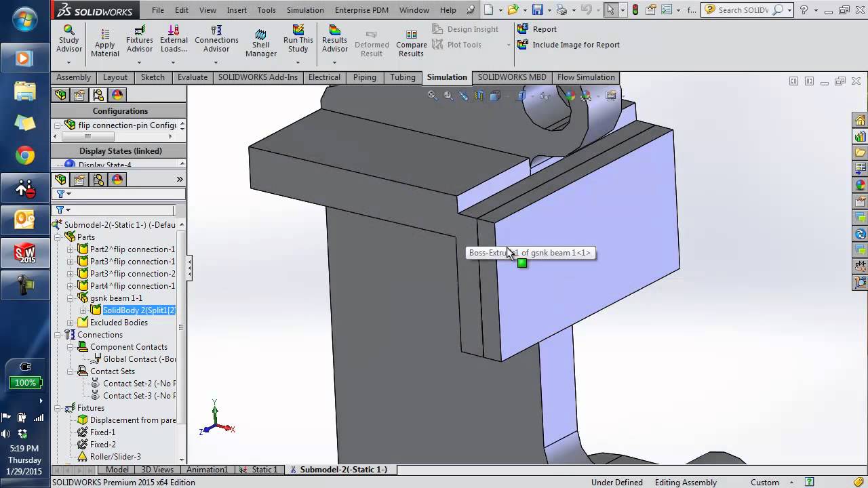The height and width of the screenshot is (488, 868).
Task: Expand the panel with double chevron
Action: [x=180, y=180]
